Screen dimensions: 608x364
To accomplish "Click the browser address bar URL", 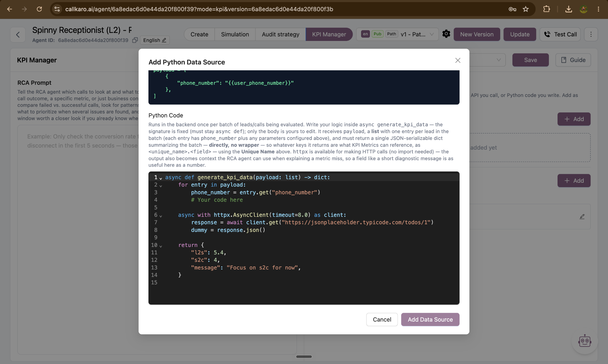I will [199, 9].
